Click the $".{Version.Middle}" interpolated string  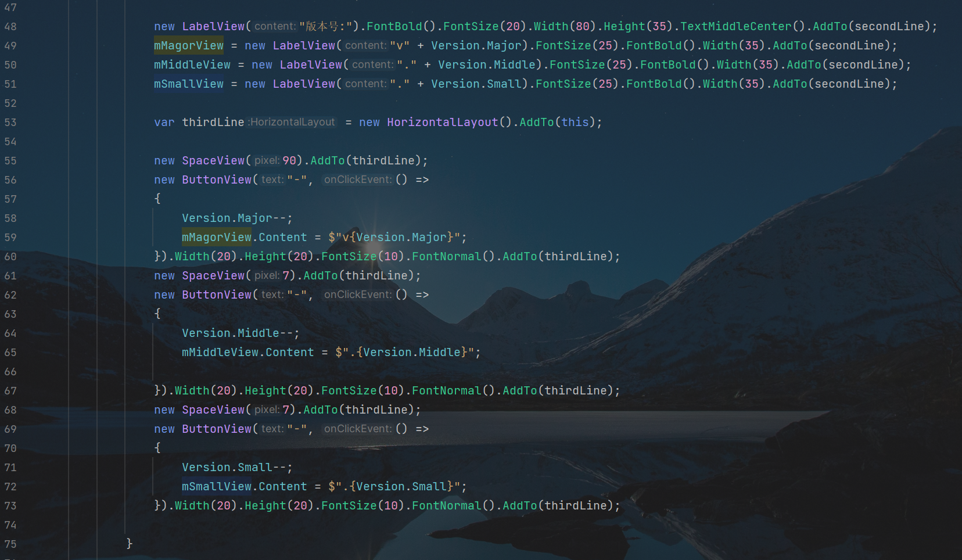click(x=405, y=352)
